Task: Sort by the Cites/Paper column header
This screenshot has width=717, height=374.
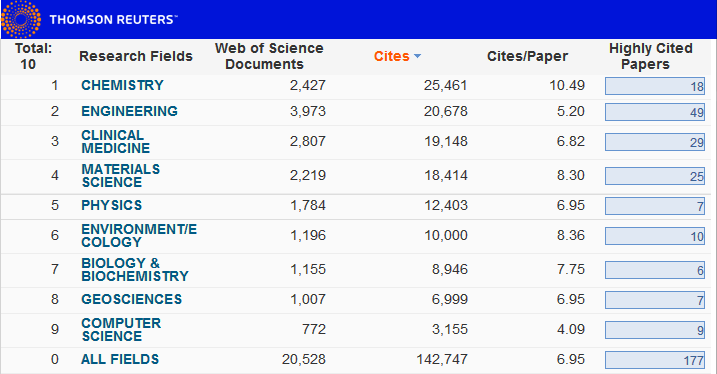Action: [x=527, y=56]
